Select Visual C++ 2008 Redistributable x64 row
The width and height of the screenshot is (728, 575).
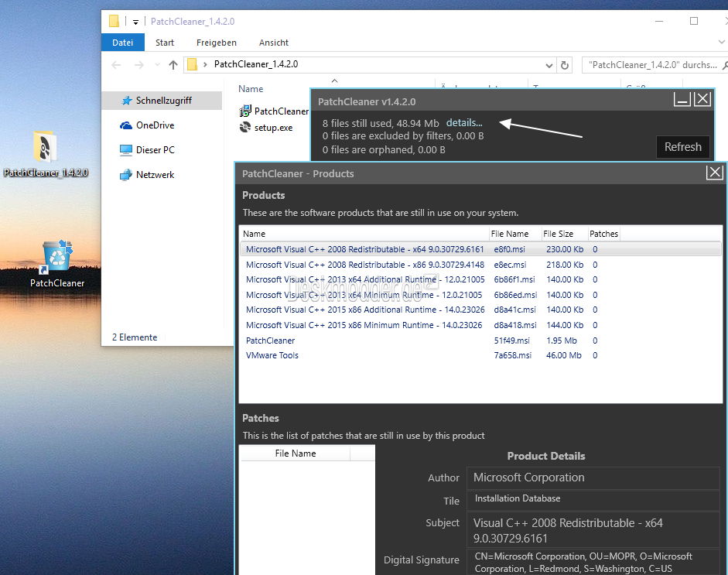coord(480,249)
